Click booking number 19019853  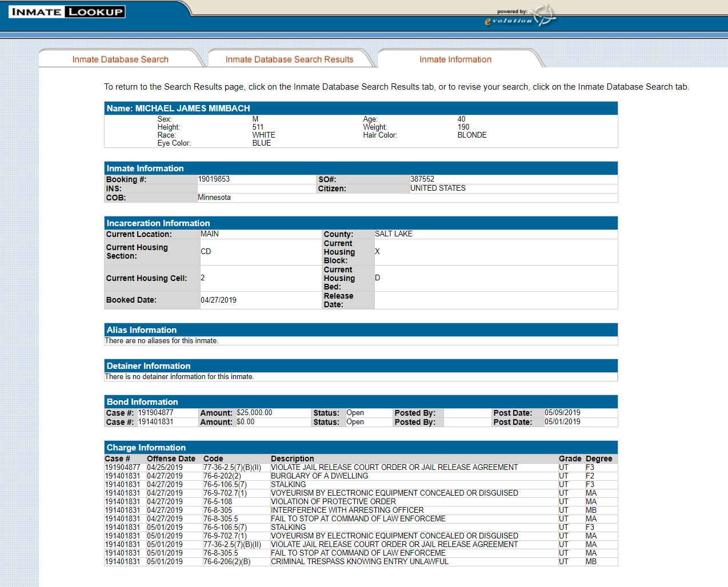pyautogui.click(x=214, y=179)
